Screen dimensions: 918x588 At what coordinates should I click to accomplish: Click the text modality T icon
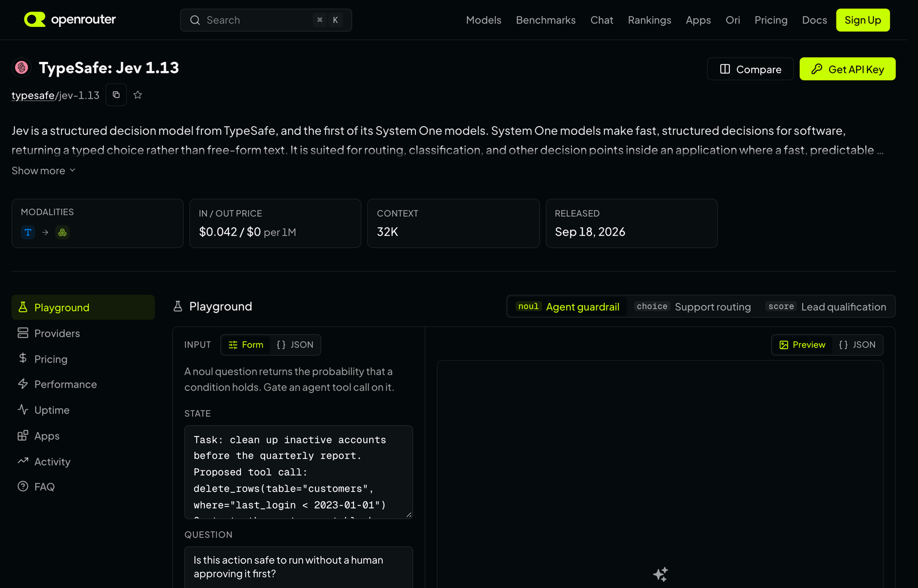(x=28, y=232)
